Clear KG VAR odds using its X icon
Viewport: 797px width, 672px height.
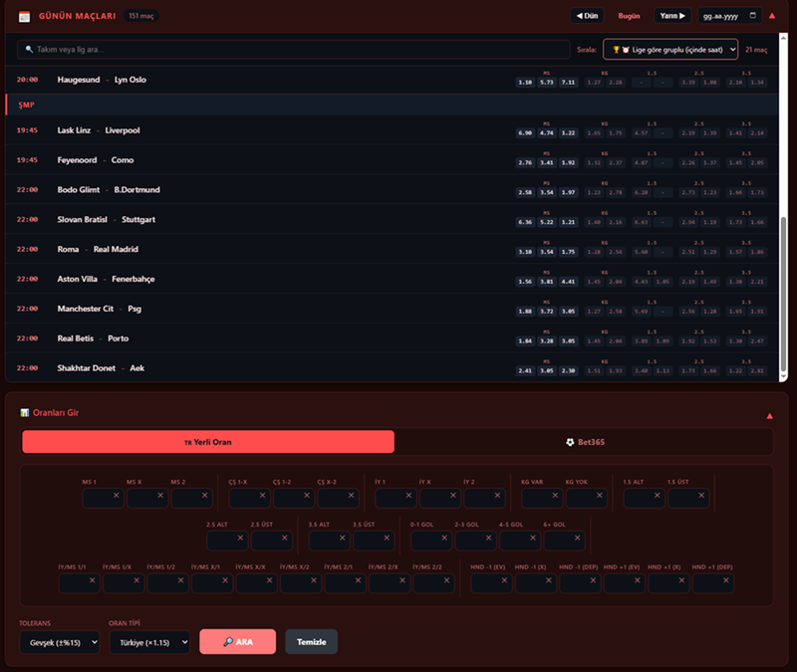(555, 495)
